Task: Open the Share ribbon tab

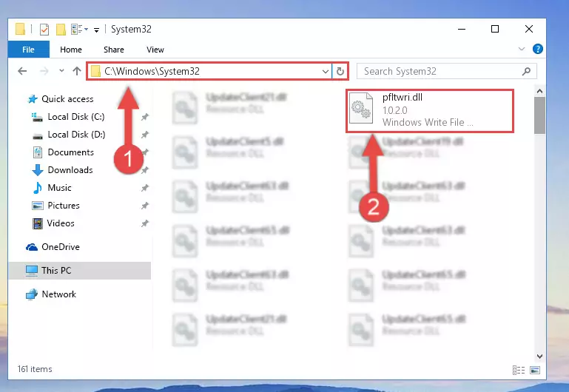Action: tap(114, 50)
